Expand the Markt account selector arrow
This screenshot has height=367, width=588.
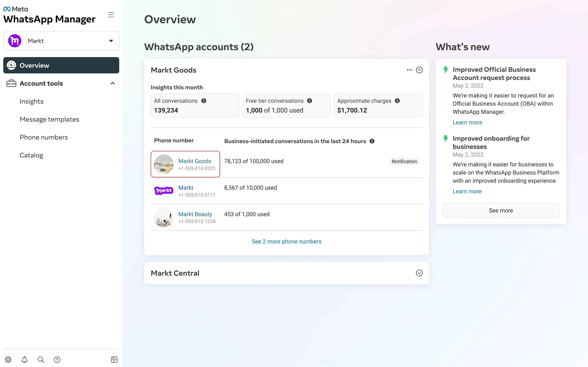pyautogui.click(x=111, y=41)
